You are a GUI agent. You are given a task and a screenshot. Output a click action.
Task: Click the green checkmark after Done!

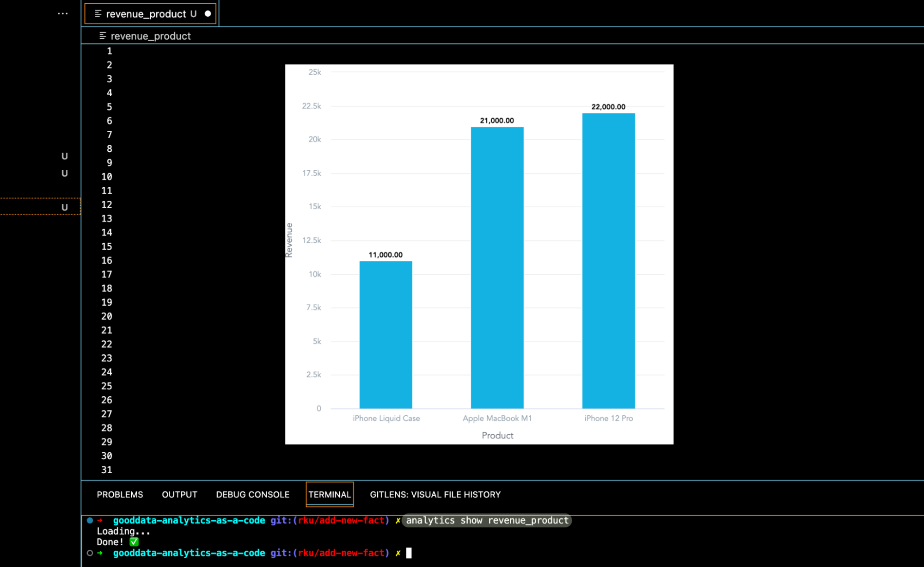134,542
